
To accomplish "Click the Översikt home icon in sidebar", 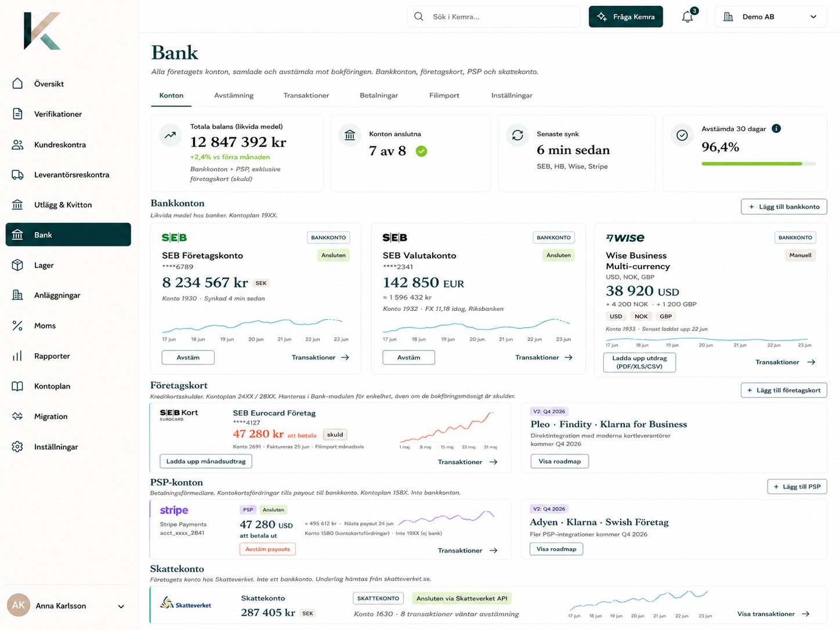I will tap(17, 84).
